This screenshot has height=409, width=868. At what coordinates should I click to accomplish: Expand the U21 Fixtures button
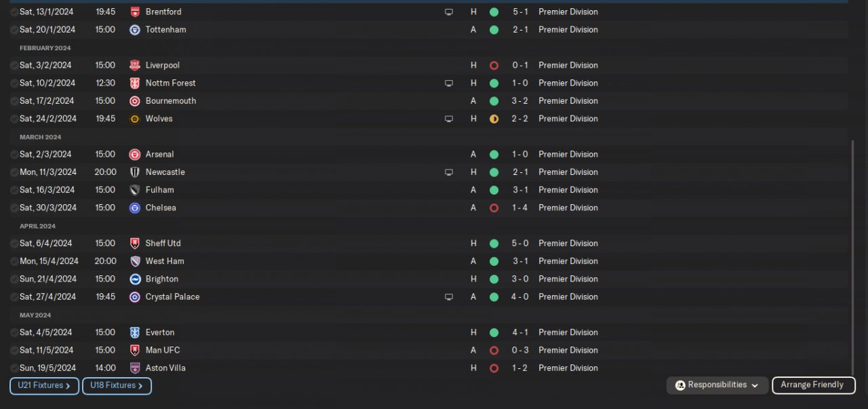[x=44, y=386]
